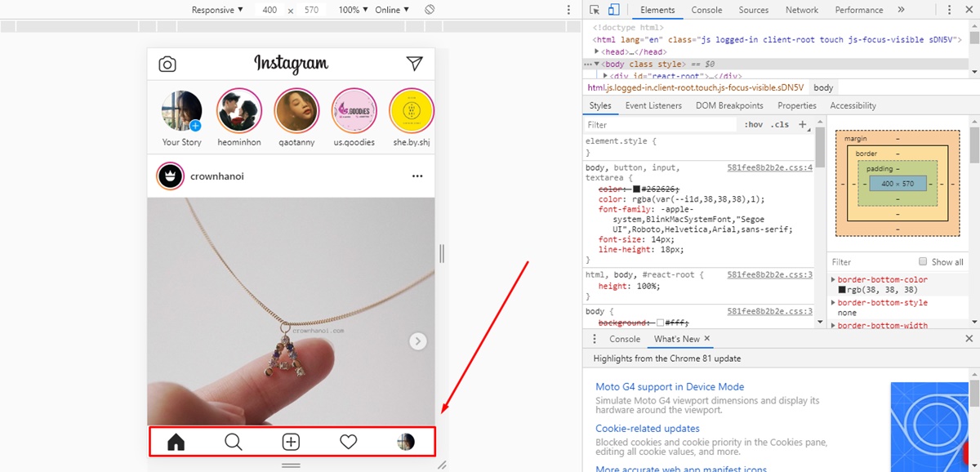980x472 pixels.
Task: Toggle the .cls class editor button
Action: click(x=781, y=125)
